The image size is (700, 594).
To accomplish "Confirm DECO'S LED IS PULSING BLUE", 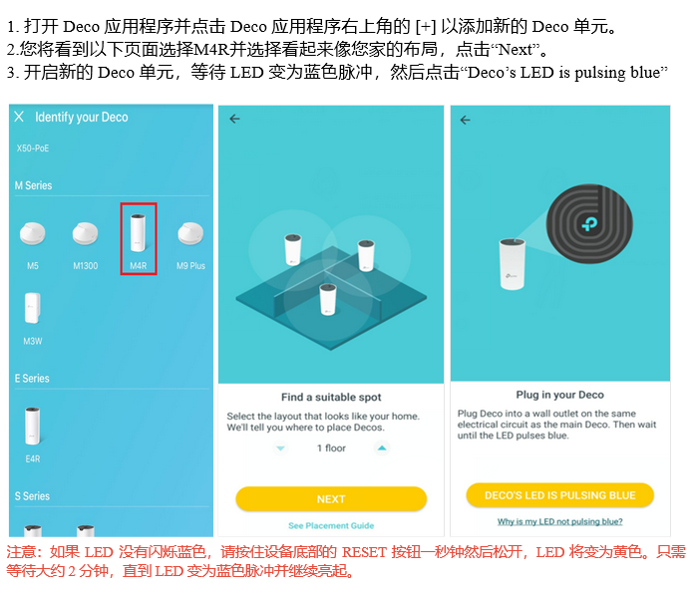I will 559,495.
